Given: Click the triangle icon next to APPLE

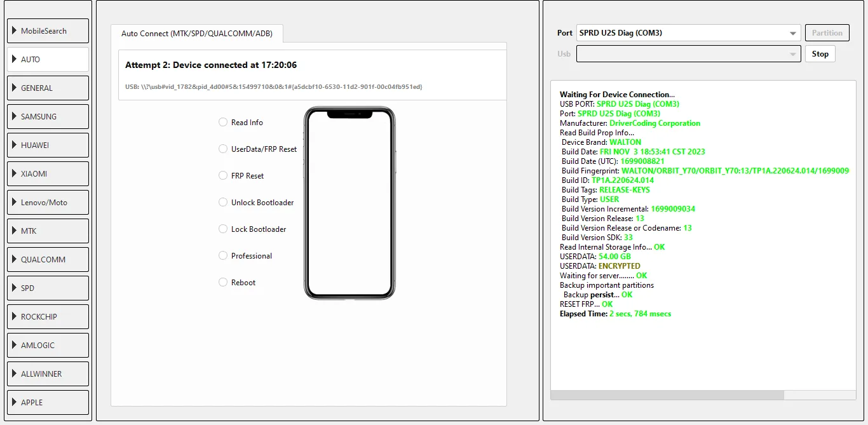Looking at the screenshot, I should (x=14, y=403).
